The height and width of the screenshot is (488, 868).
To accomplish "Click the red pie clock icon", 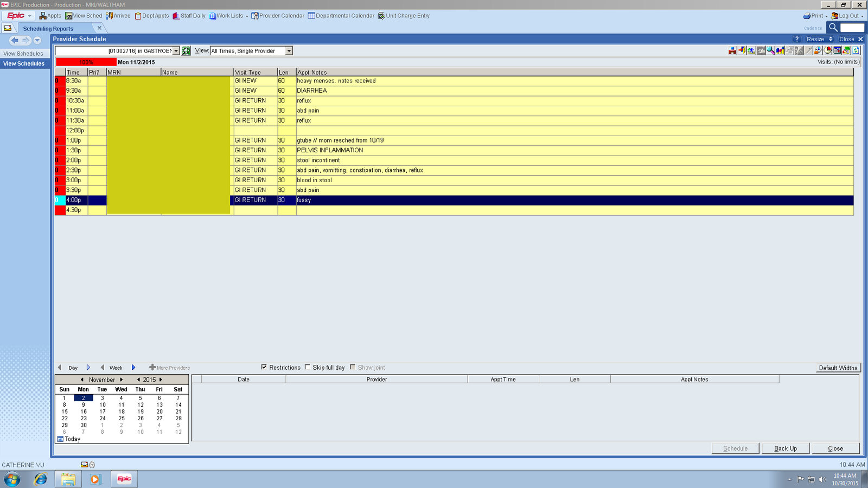I will point(828,50).
